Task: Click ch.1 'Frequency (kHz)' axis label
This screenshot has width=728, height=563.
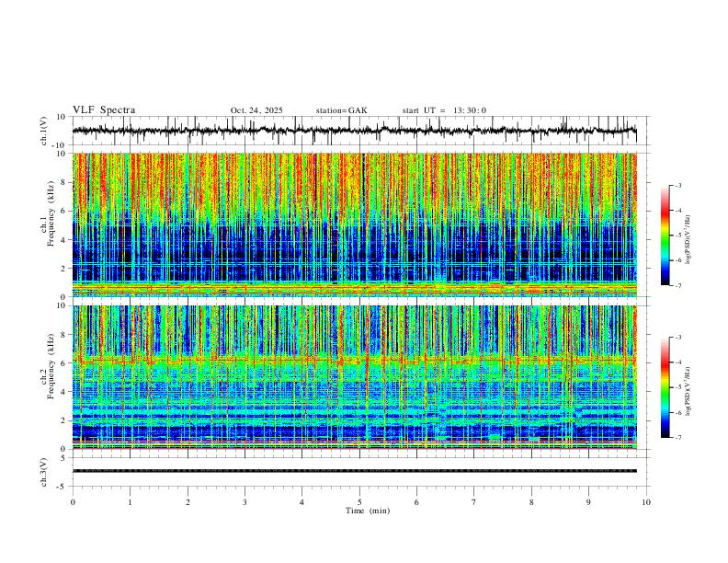Action: coord(51,213)
